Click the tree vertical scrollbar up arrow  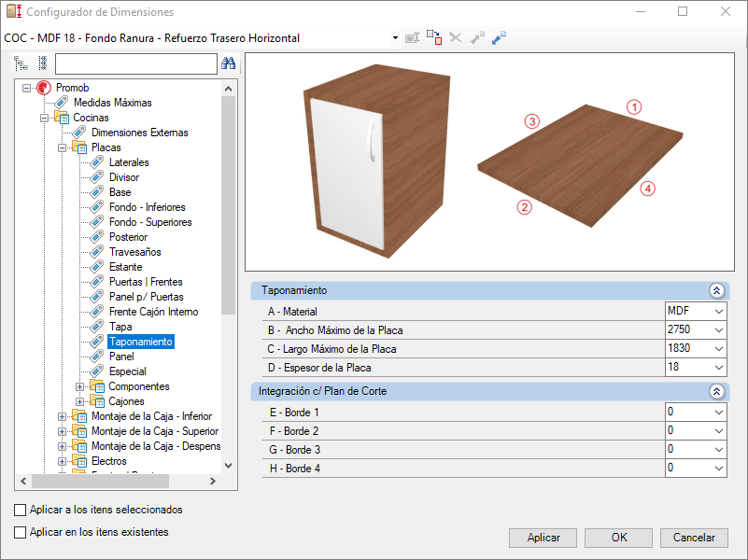click(228, 89)
